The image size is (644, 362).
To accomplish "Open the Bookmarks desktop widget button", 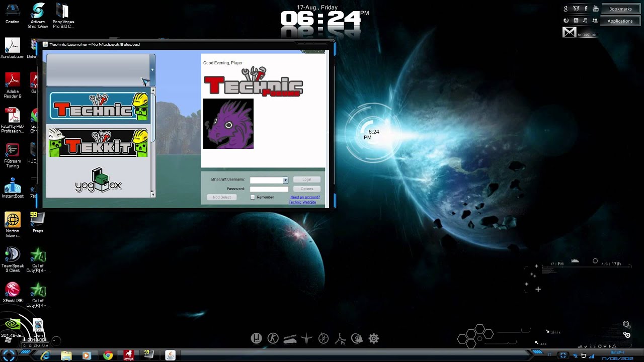I will click(x=620, y=9).
